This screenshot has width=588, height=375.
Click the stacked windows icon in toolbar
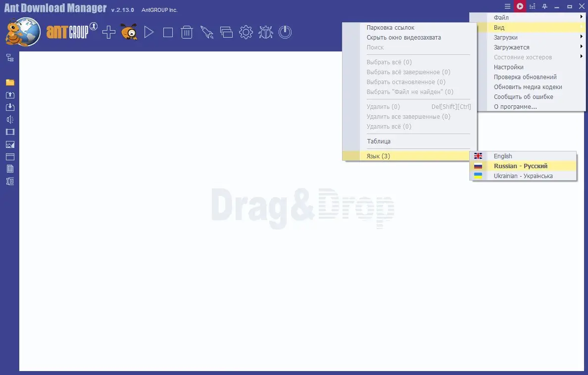pos(226,32)
